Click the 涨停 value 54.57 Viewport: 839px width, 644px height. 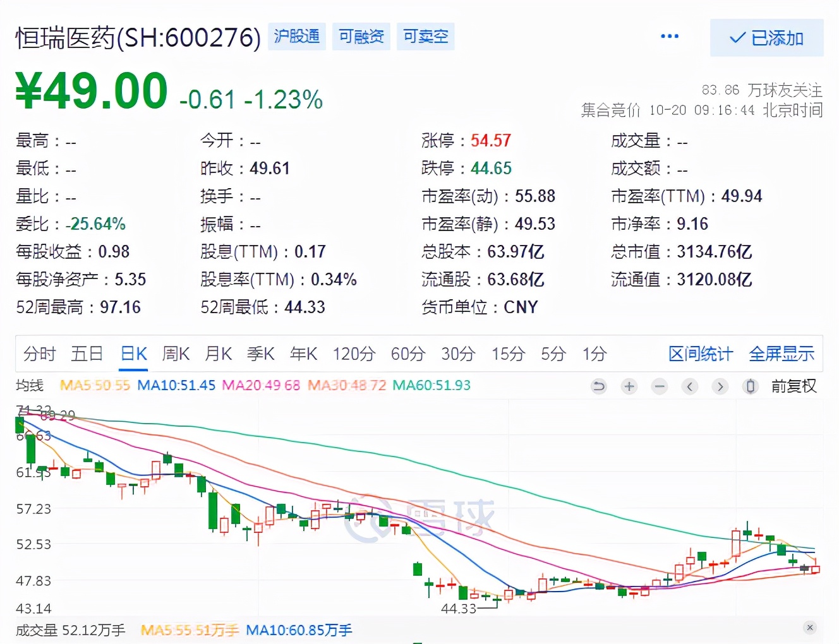click(491, 140)
